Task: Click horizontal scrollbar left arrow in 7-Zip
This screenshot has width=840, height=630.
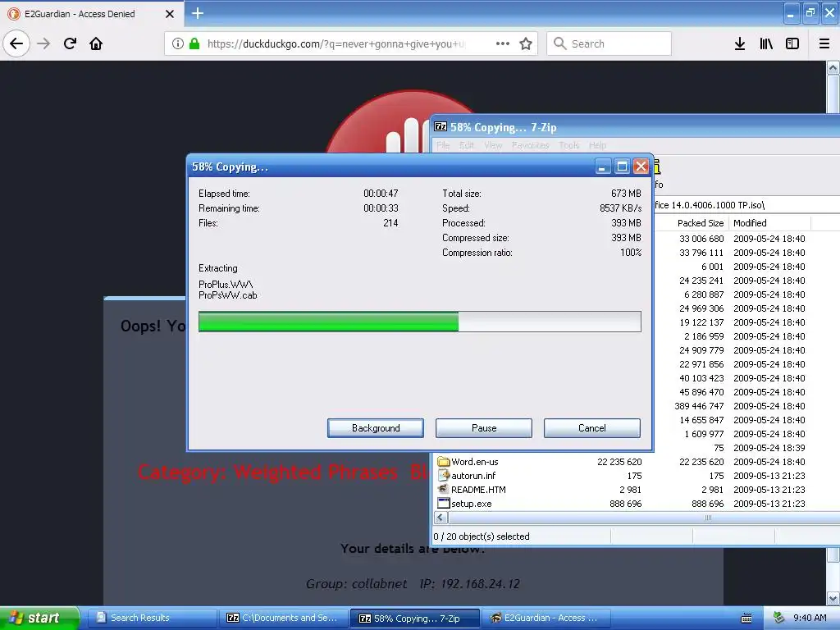Action: [441, 518]
